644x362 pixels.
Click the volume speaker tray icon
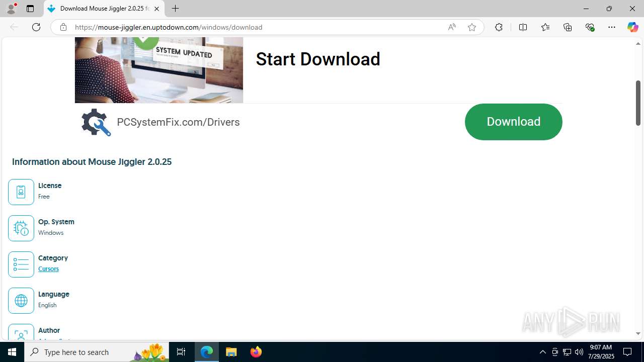pyautogui.click(x=579, y=352)
